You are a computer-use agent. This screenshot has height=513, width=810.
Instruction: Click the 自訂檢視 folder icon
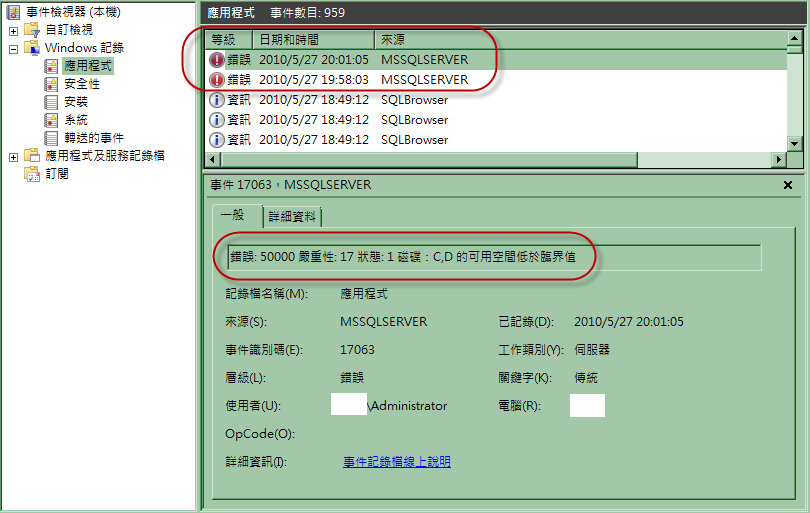[x=32, y=30]
